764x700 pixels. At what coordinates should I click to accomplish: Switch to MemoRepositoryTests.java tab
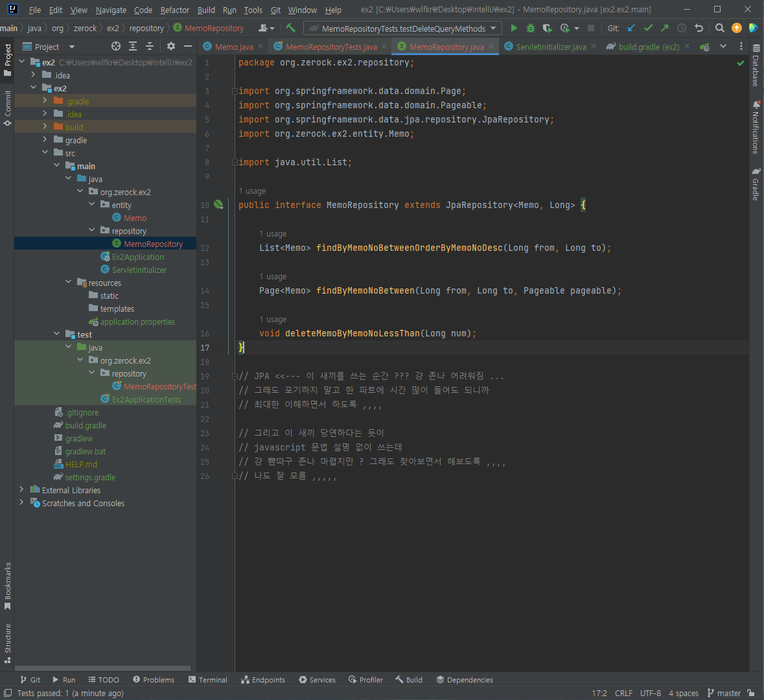point(331,47)
